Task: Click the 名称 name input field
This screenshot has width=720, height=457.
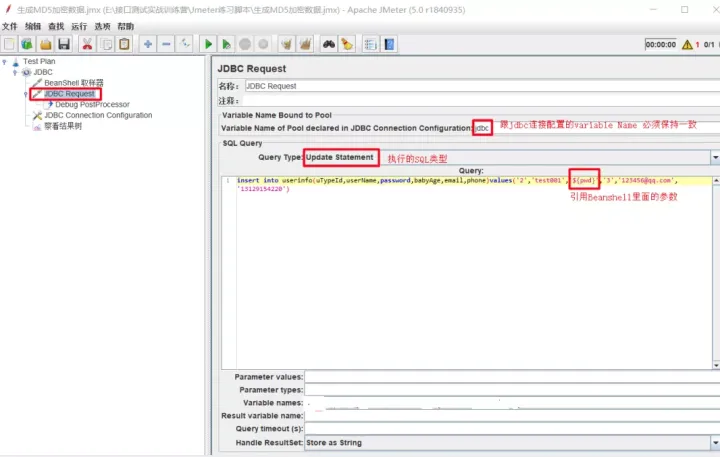Action: pos(482,86)
